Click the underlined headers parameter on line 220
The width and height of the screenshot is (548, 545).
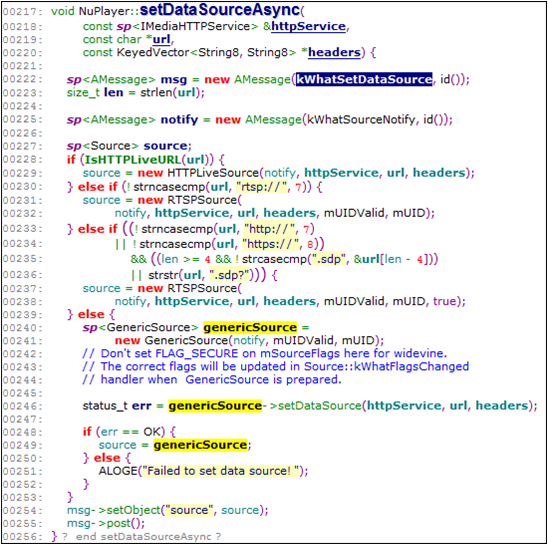click(x=334, y=52)
